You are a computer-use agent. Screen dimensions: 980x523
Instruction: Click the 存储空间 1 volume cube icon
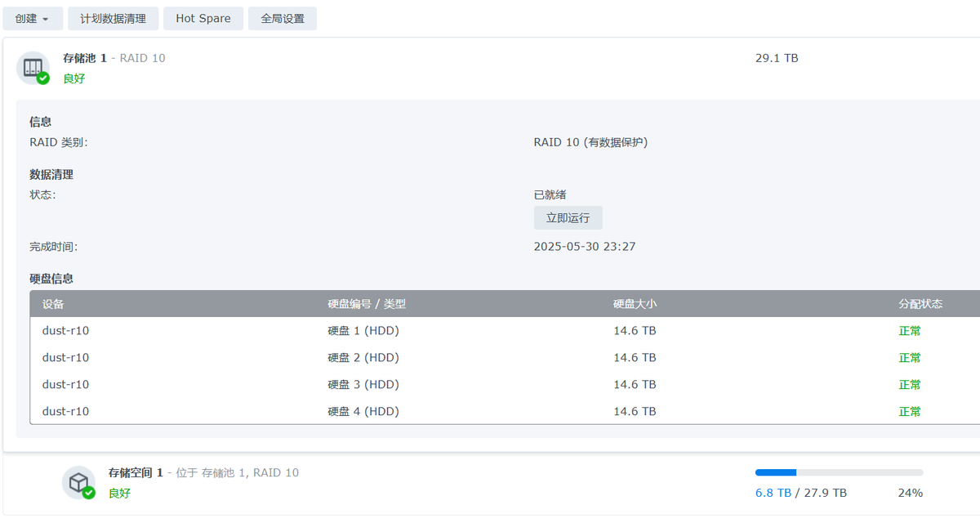(x=79, y=482)
